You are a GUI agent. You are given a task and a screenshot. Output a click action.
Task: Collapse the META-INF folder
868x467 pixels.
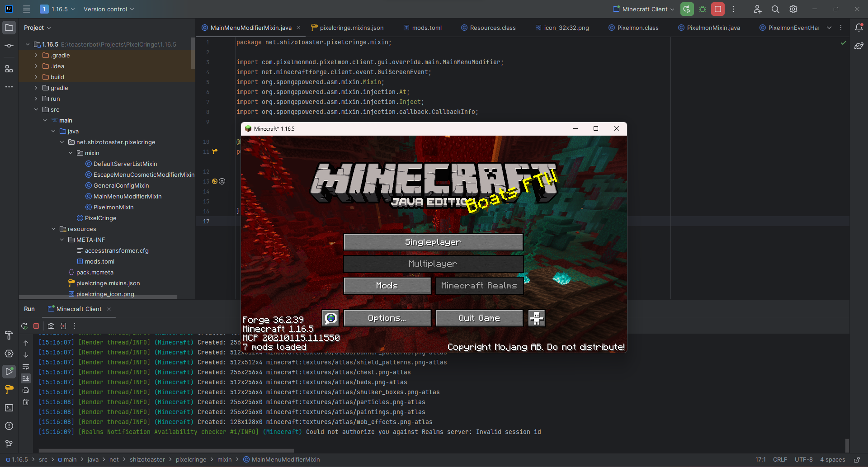[62, 240]
